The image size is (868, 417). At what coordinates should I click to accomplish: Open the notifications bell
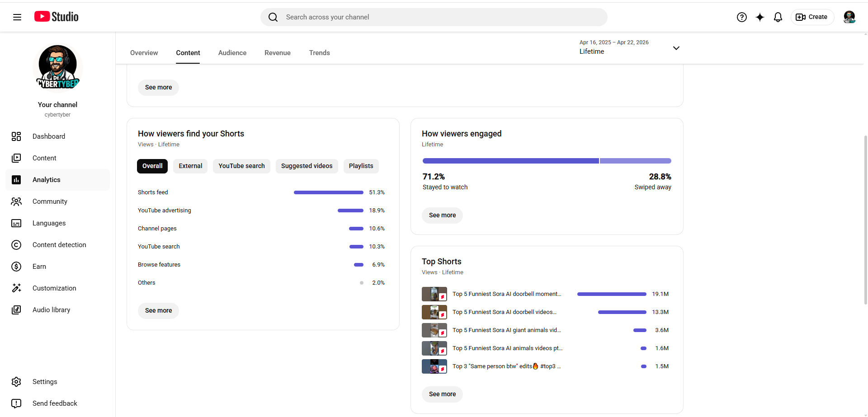point(778,17)
